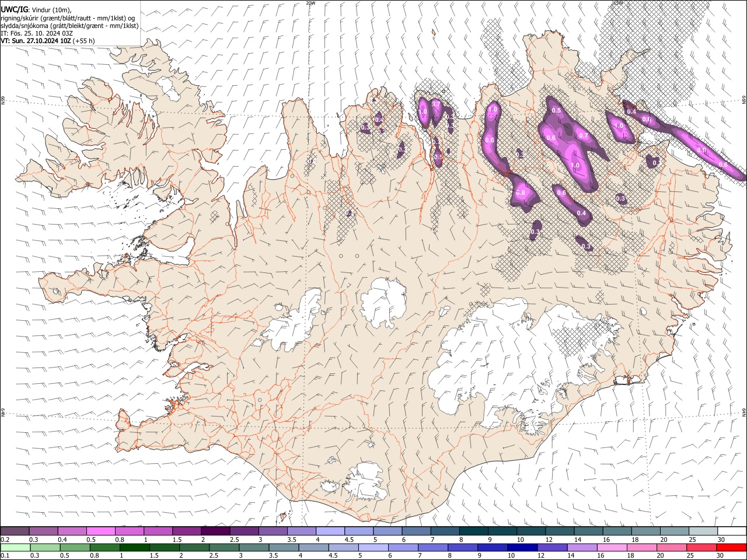747x560 pixels.
Task: Pick the lower legend swatch labeled 0.5
Action: coord(75,547)
